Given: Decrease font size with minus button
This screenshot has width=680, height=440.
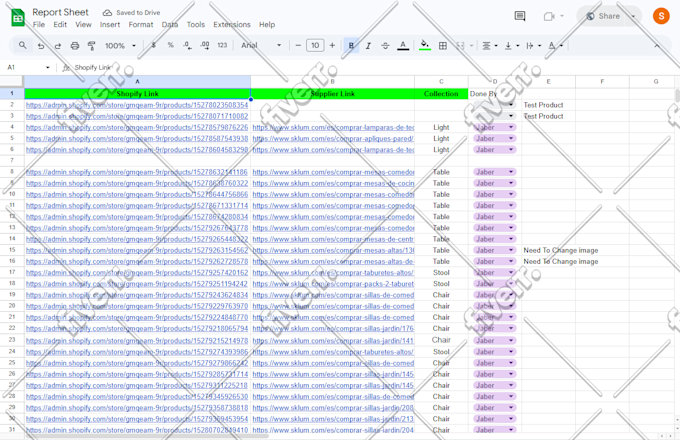Looking at the screenshot, I should (x=298, y=45).
